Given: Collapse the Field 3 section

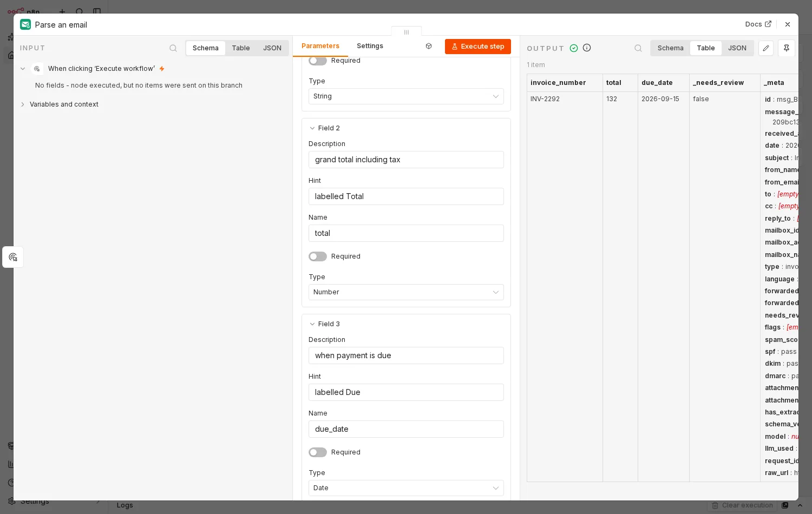Looking at the screenshot, I should tap(312, 324).
